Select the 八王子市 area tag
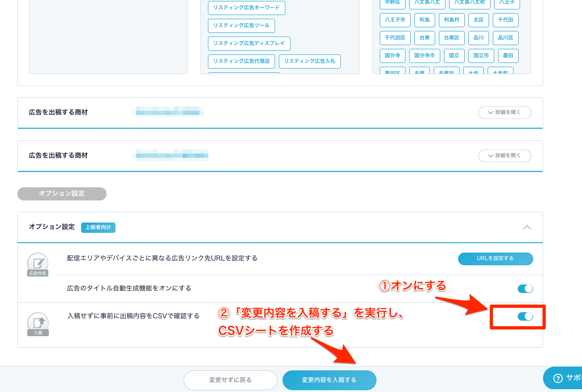The height and width of the screenshot is (392, 582). [x=395, y=20]
